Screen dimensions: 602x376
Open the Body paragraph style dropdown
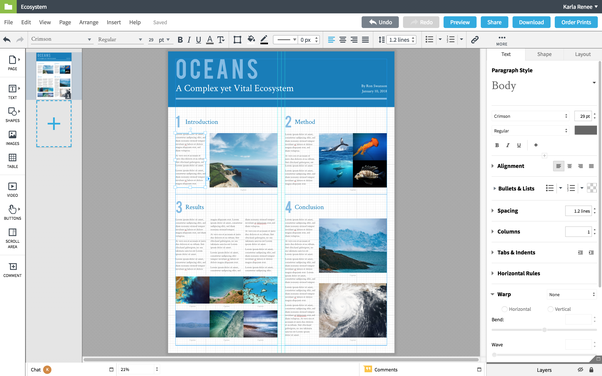[x=543, y=85]
